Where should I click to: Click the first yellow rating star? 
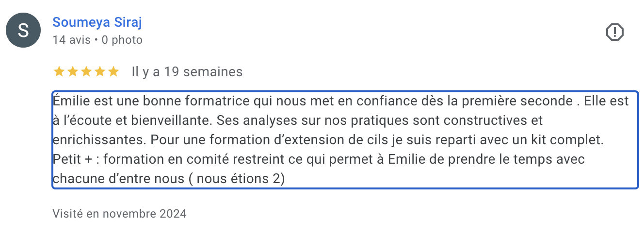(59, 72)
